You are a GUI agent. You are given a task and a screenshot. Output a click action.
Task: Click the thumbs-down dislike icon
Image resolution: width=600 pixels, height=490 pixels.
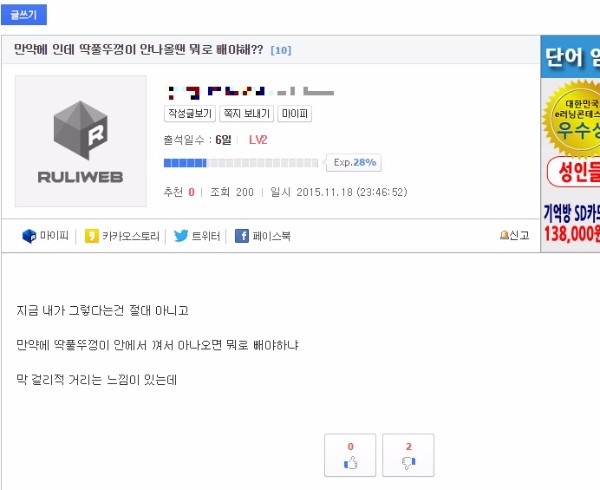point(408,463)
